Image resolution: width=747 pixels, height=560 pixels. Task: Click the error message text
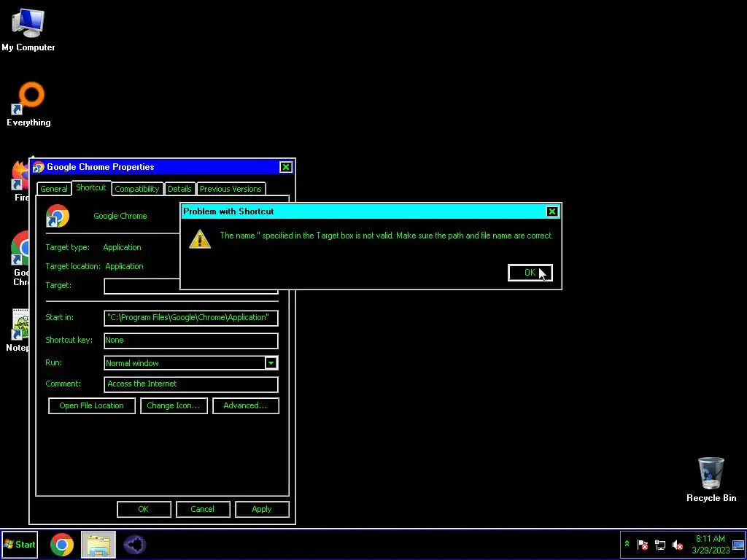click(x=386, y=236)
